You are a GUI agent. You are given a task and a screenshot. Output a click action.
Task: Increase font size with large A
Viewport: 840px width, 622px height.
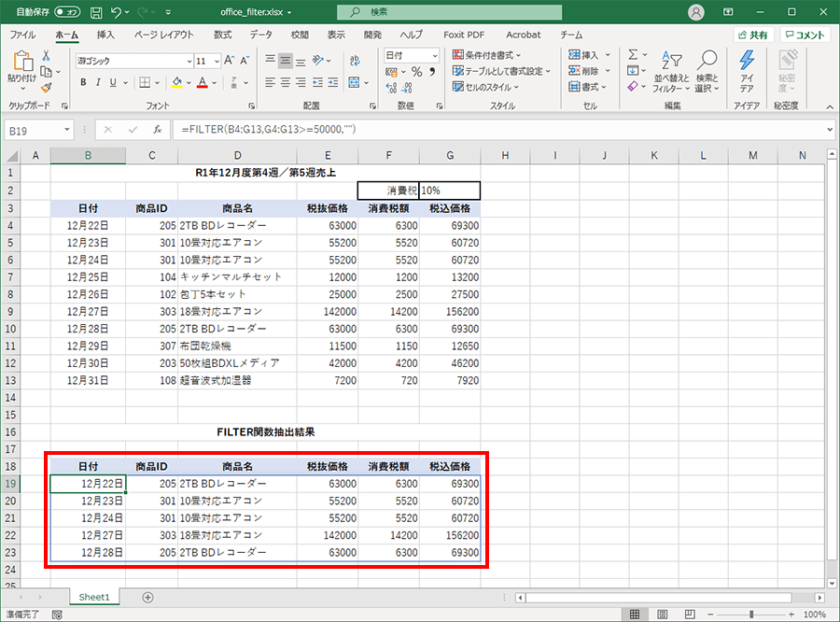point(230,61)
